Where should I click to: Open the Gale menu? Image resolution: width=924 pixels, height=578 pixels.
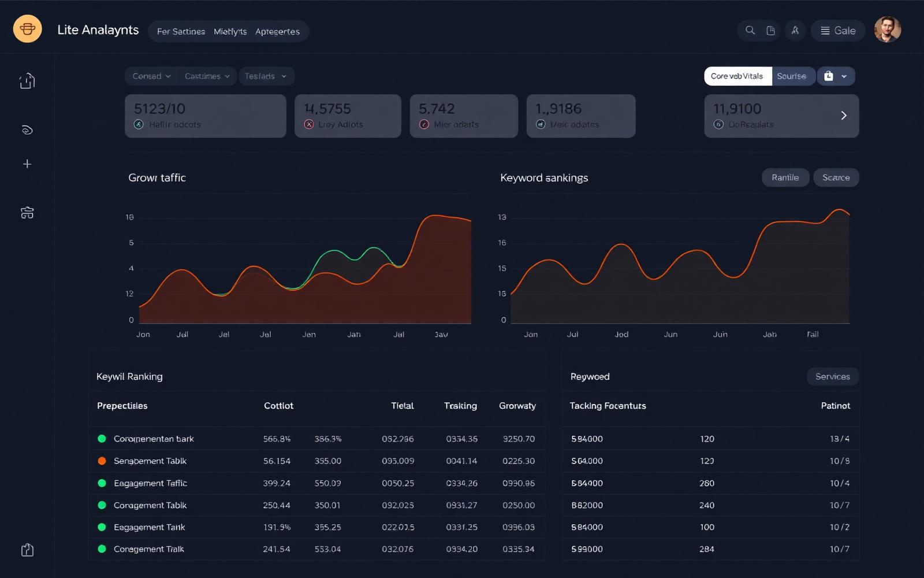[x=838, y=31]
